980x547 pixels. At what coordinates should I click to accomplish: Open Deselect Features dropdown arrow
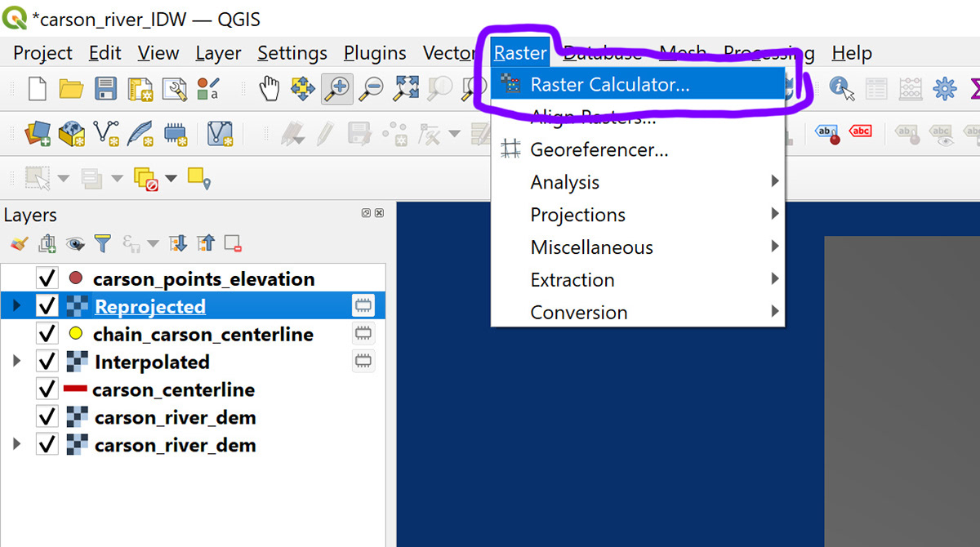pyautogui.click(x=171, y=178)
